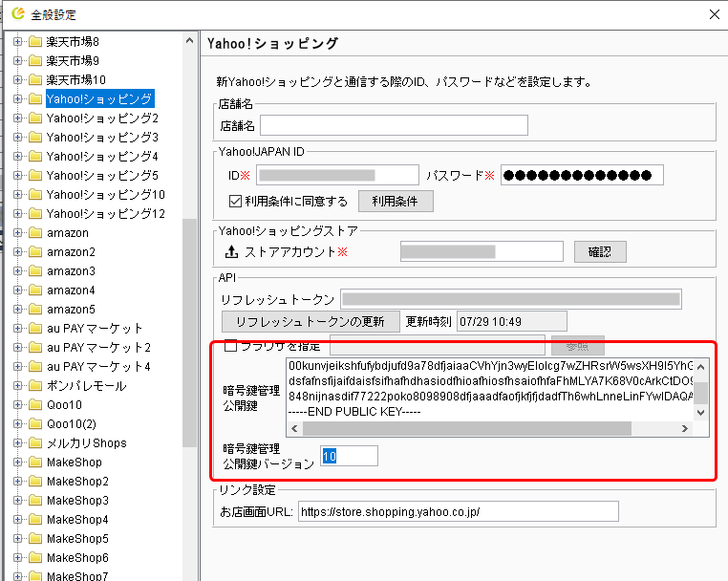Select au PAY マーケット4 in the tree
Viewport: 728px width, 581px height.
98,366
